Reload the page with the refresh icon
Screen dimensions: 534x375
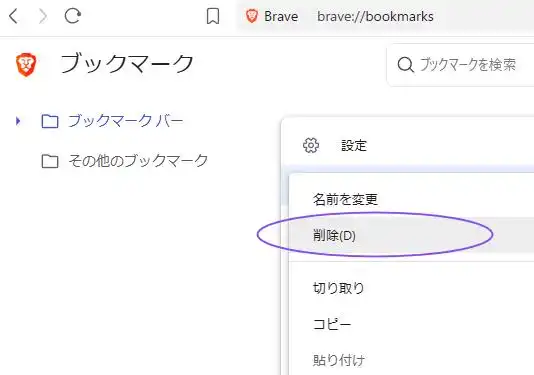pos(73,16)
